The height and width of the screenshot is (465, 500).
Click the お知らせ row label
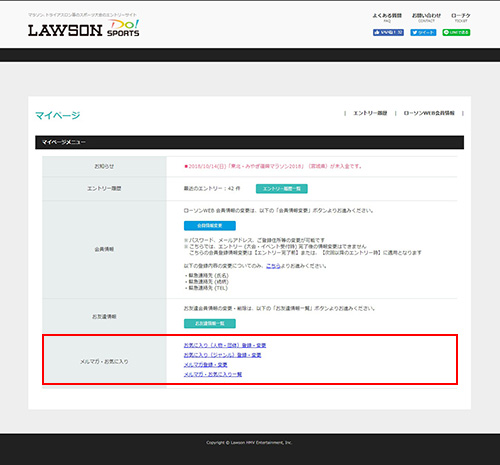pos(104,166)
